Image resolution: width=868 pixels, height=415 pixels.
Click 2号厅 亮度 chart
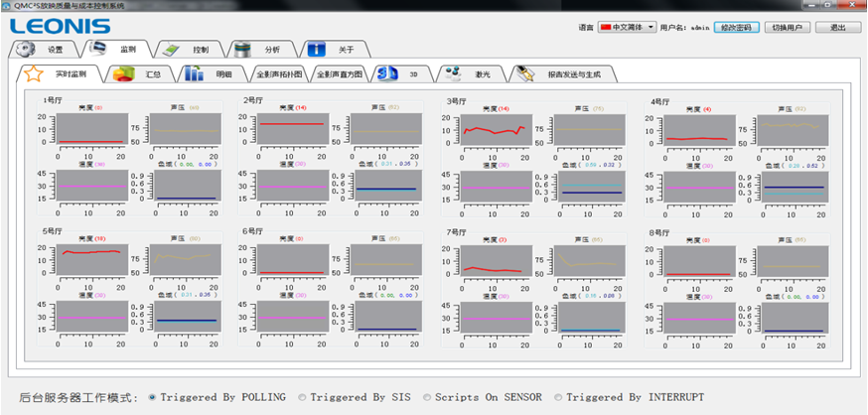291,129
